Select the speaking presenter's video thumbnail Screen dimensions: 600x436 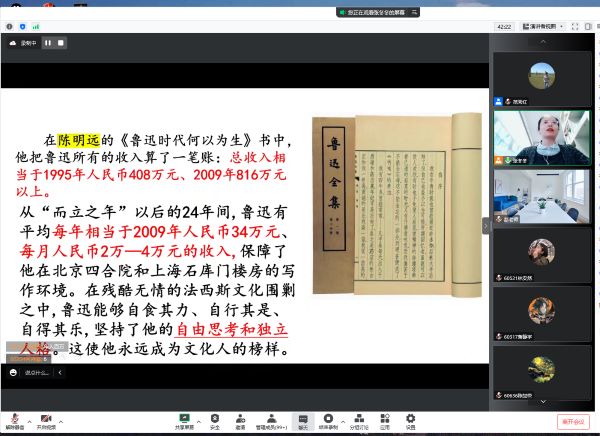click(541, 137)
